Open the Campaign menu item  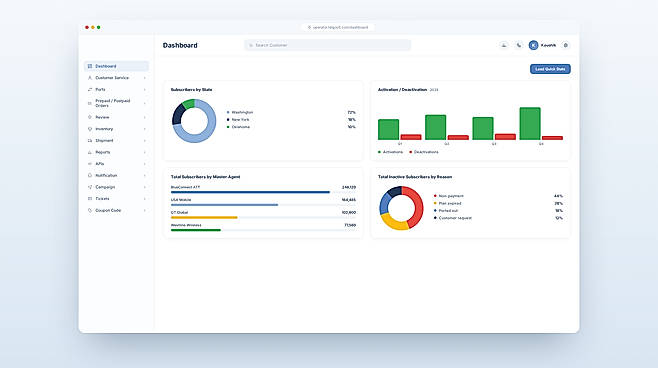116,187
